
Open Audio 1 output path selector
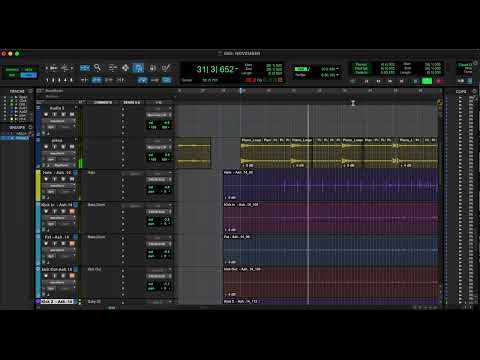[x=159, y=115]
